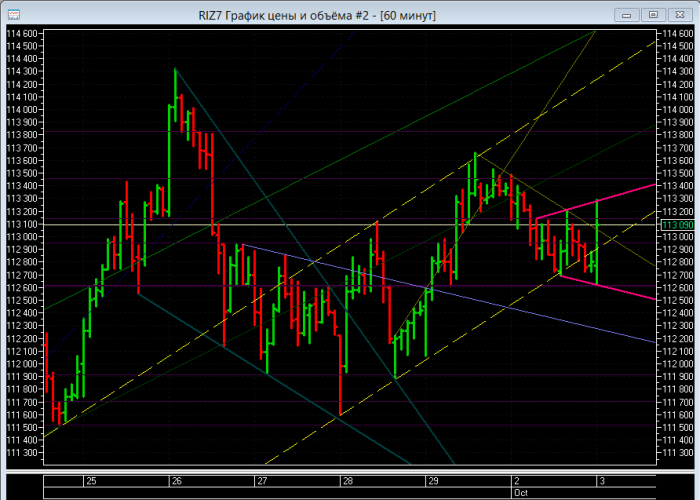Select date label 2 on time axis

pyautogui.click(x=517, y=481)
